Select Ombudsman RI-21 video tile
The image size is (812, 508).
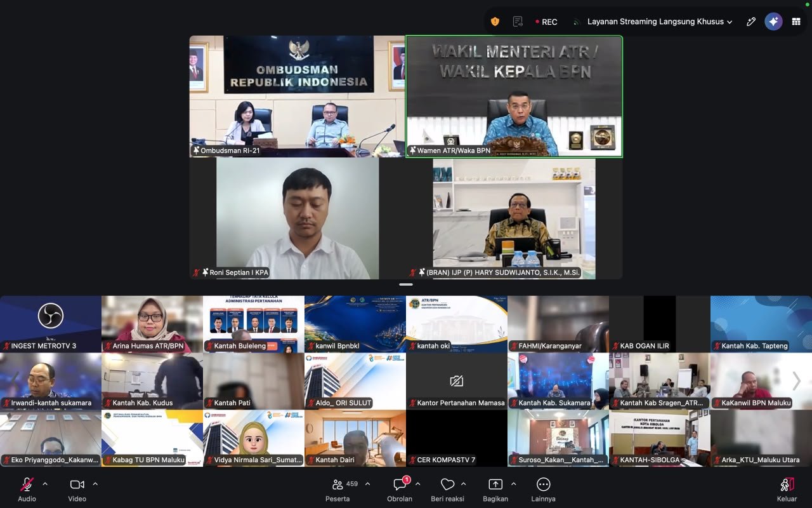[x=297, y=96]
